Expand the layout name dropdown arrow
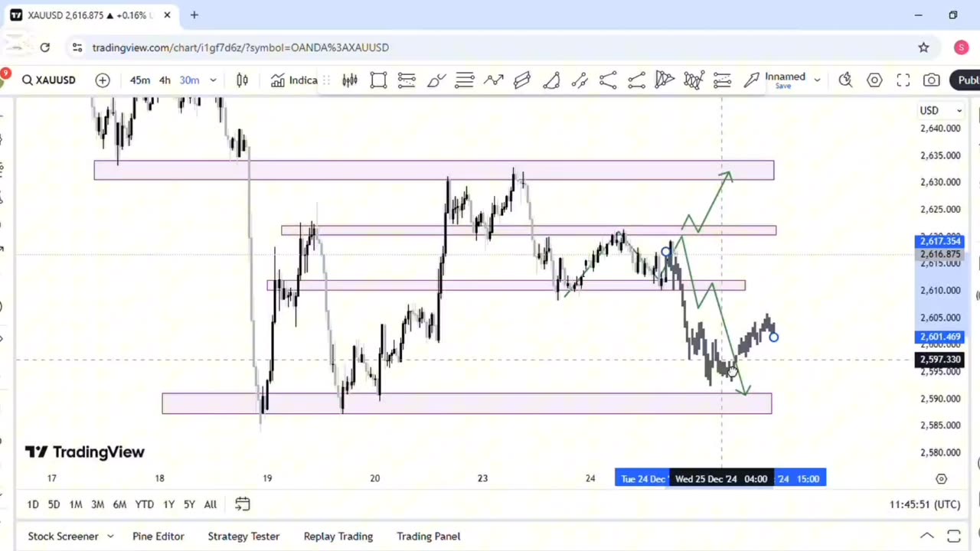The height and width of the screenshot is (551, 980). pyautogui.click(x=817, y=80)
